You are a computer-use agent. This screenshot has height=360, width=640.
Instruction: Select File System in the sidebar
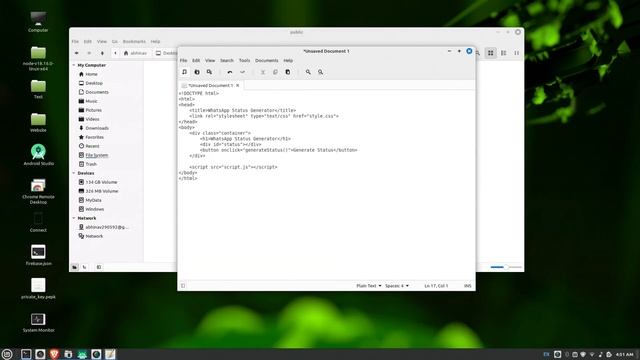[x=97, y=155]
